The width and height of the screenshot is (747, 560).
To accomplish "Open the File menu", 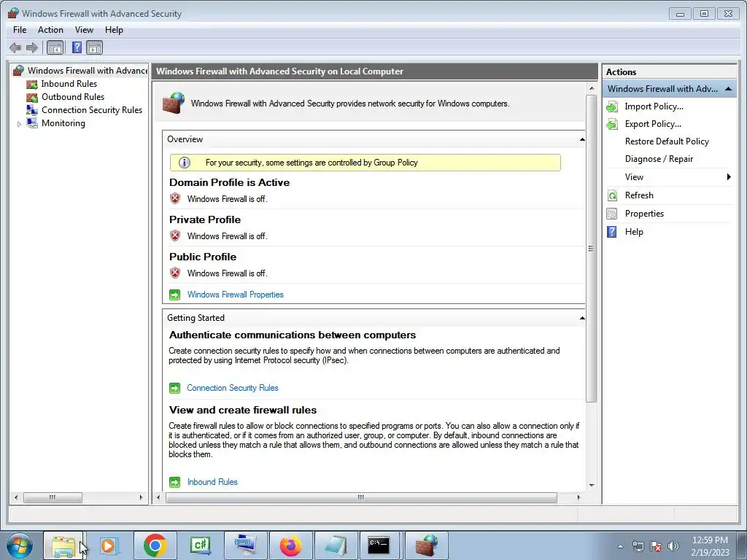I will [20, 29].
